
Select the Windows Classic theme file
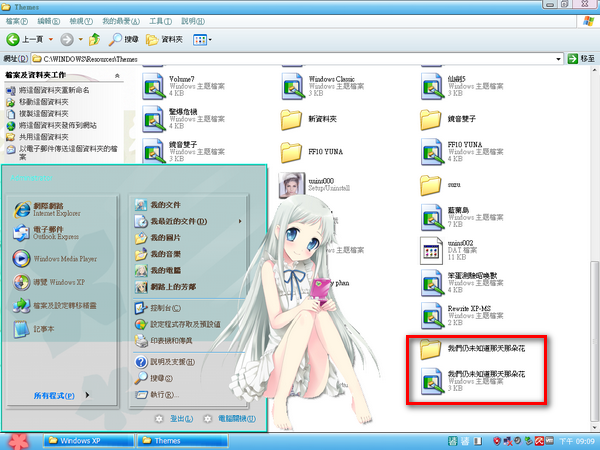click(323, 86)
